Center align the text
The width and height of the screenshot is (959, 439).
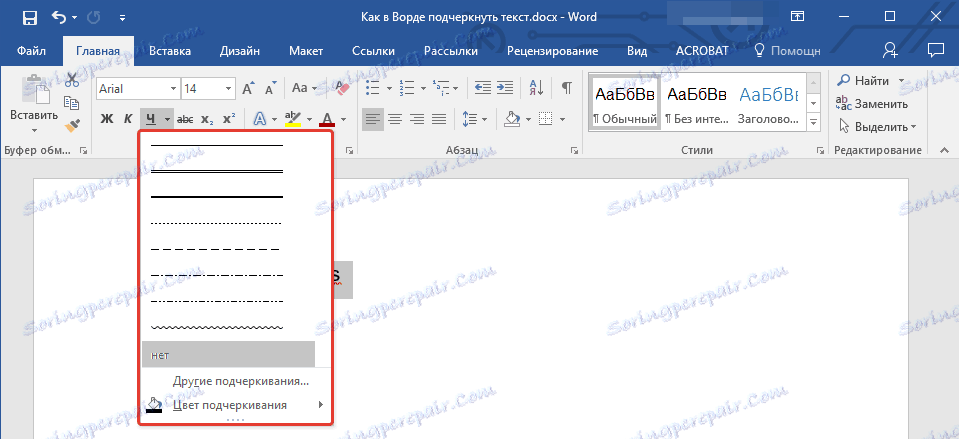pos(394,119)
